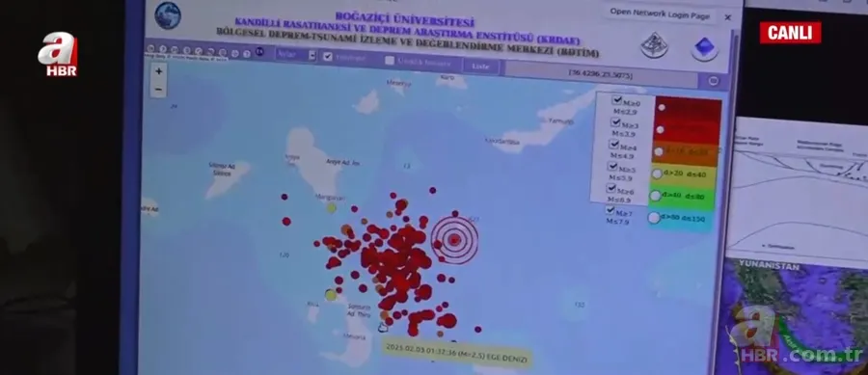Click the blue diamond icon in header
868x375 pixels.
coord(704,48)
